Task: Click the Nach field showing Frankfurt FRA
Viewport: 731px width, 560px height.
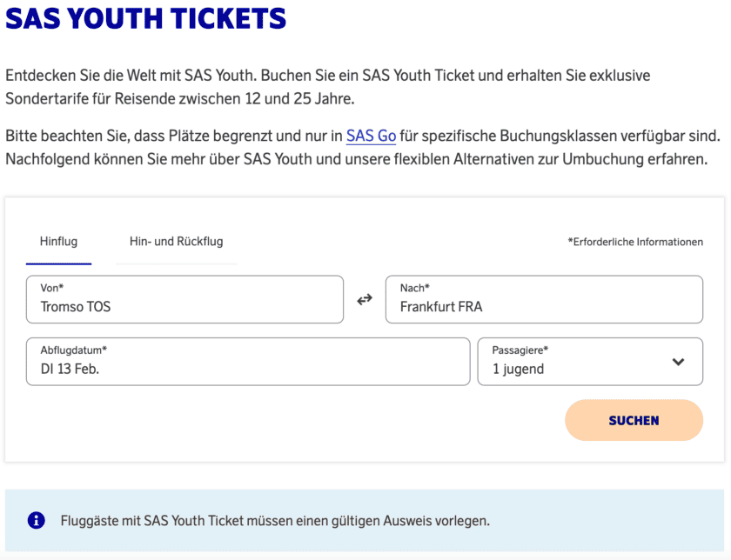Action: (544, 299)
